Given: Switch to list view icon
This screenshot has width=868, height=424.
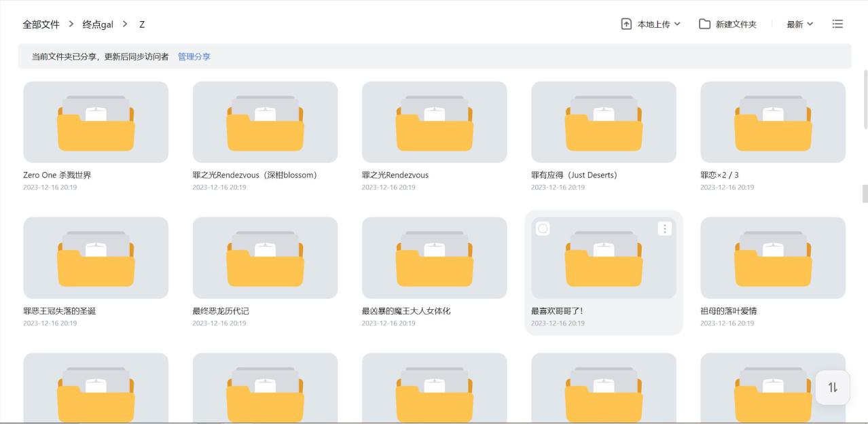Looking at the screenshot, I should [837, 24].
